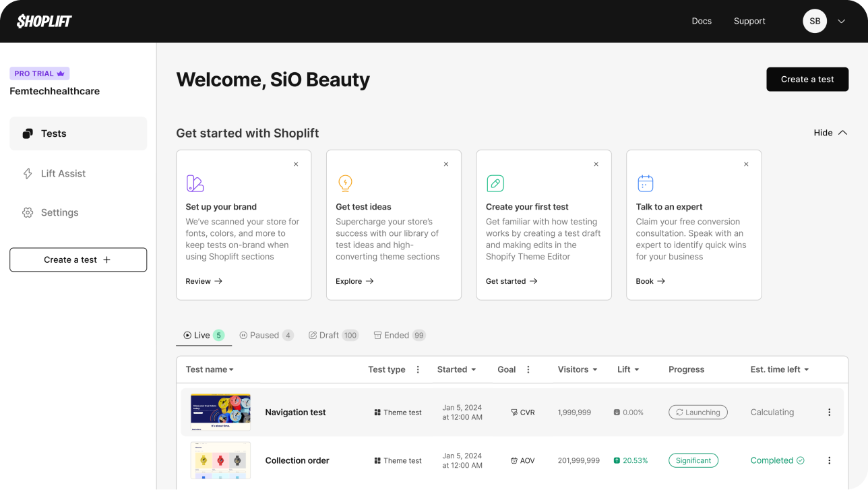This screenshot has width=868, height=490.
Task: Open the Navigation test thumbnail
Action: pyautogui.click(x=220, y=412)
